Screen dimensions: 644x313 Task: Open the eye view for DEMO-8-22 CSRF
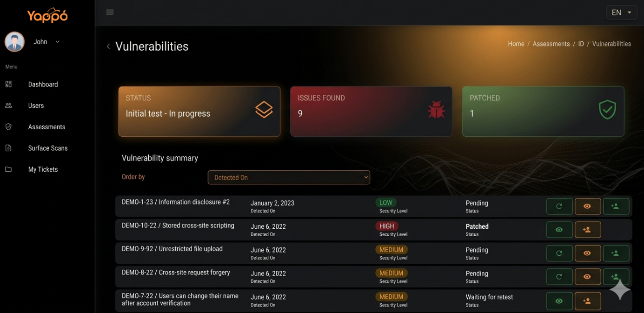(x=588, y=276)
